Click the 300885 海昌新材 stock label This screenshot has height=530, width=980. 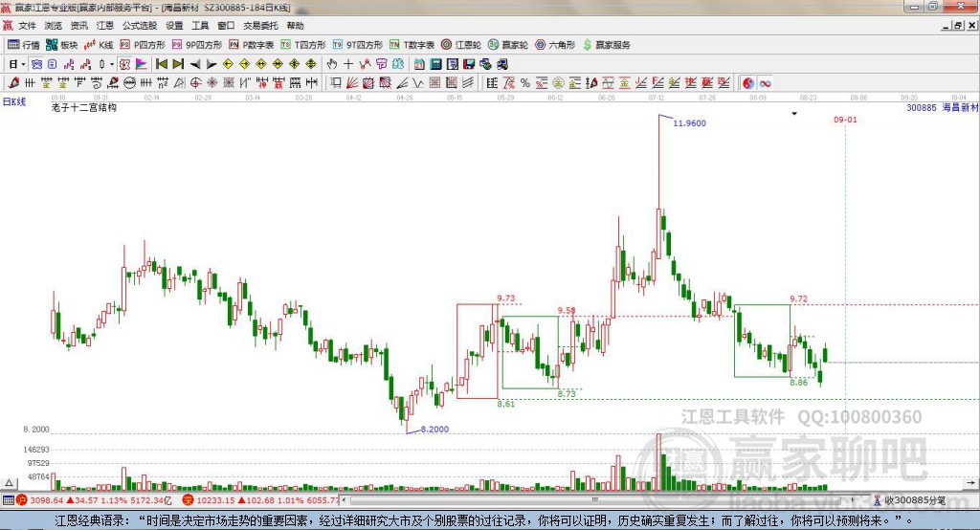(x=942, y=107)
